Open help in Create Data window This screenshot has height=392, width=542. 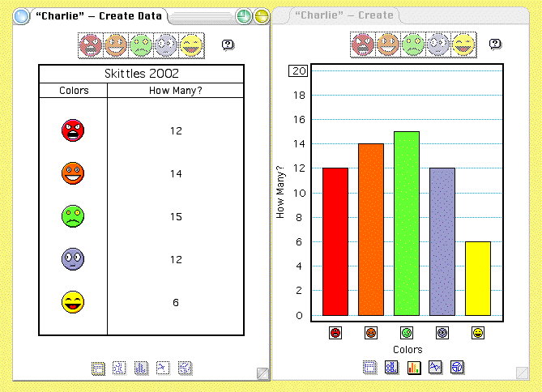click(228, 45)
